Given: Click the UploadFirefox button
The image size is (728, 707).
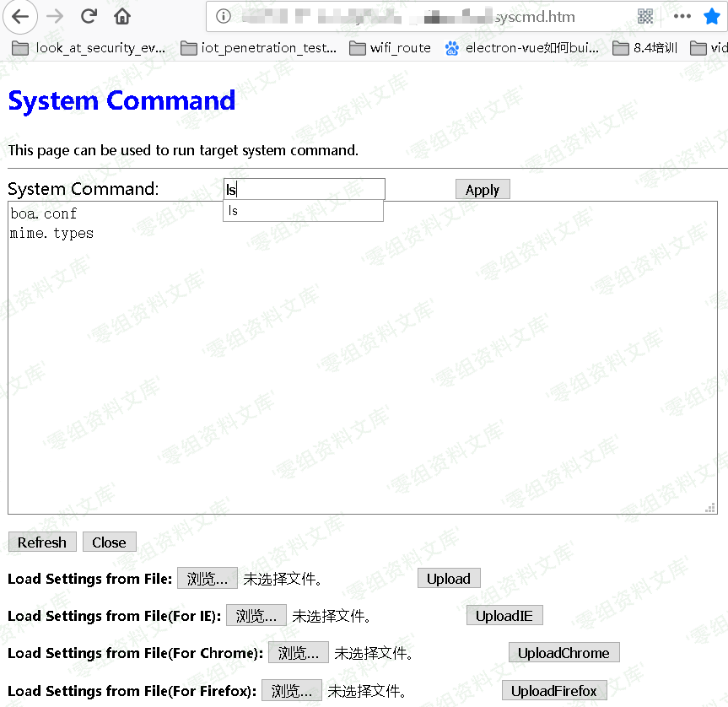Looking at the screenshot, I should [554, 690].
